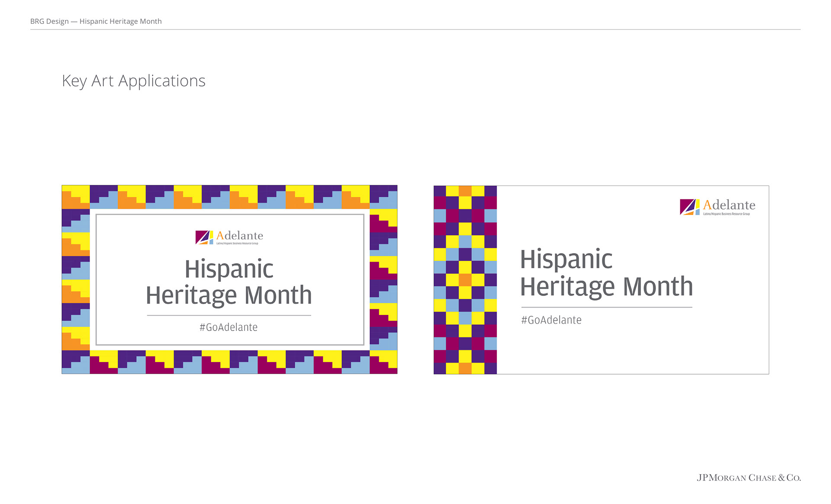Image resolution: width=831 pixels, height=504 pixels.
Task: Click the #GoAdelante hashtag in the right banner
Action: [x=551, y=320]
